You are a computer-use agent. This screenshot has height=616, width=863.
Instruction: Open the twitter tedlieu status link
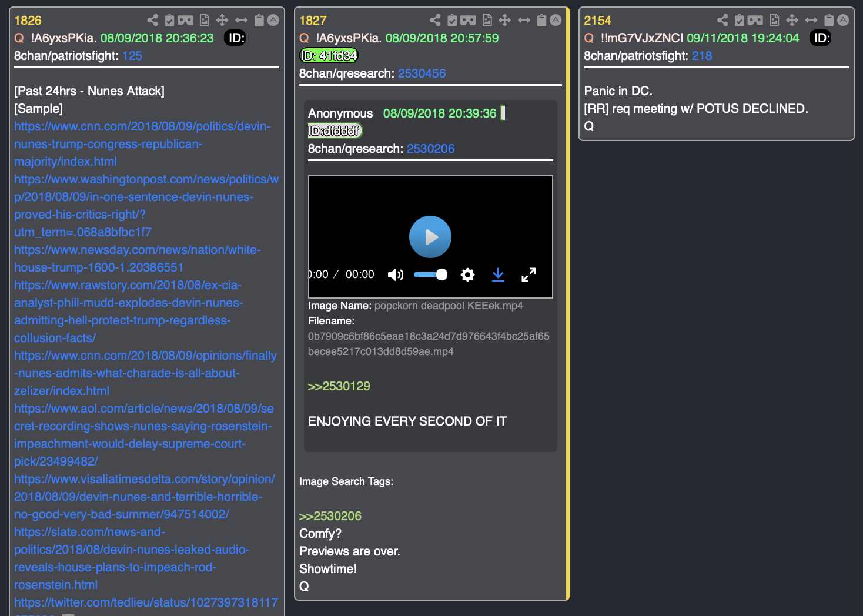pyautogui.click(x=146, y=603)
